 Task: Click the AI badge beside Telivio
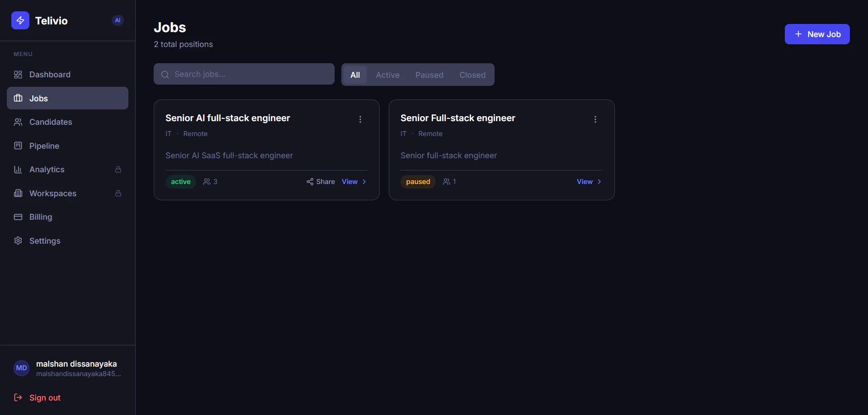point(118,20)
